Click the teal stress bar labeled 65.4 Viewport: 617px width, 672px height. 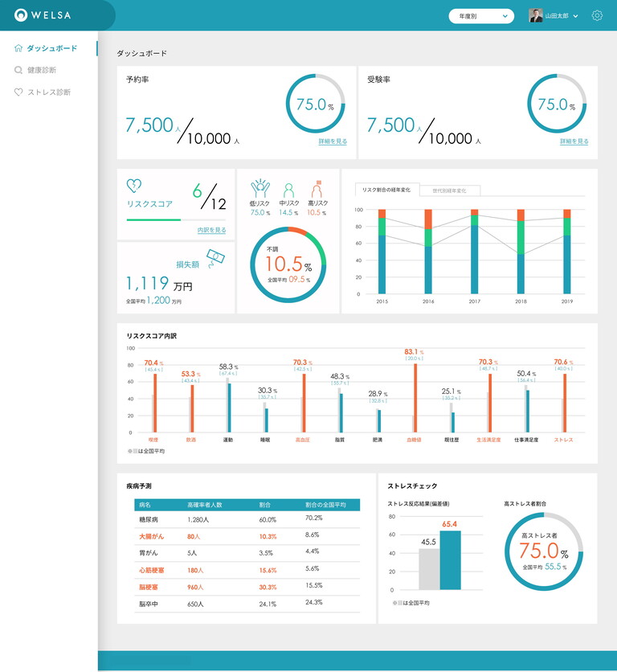[451, 560]
